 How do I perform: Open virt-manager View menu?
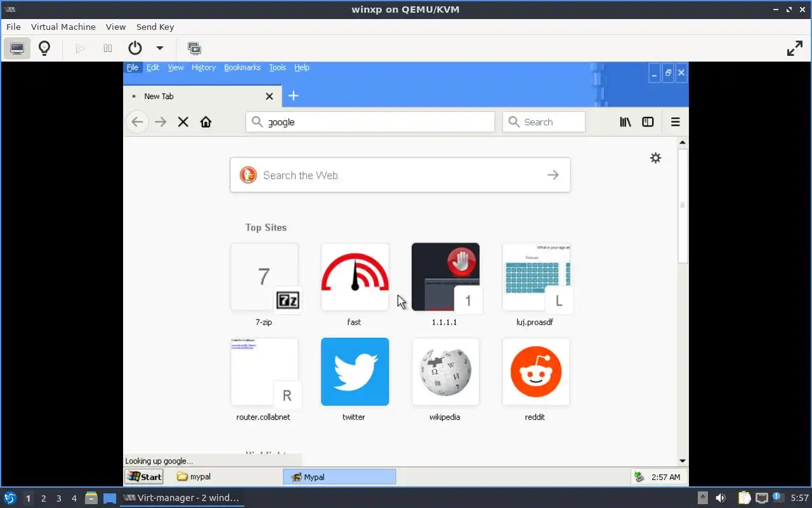[115, 27]
